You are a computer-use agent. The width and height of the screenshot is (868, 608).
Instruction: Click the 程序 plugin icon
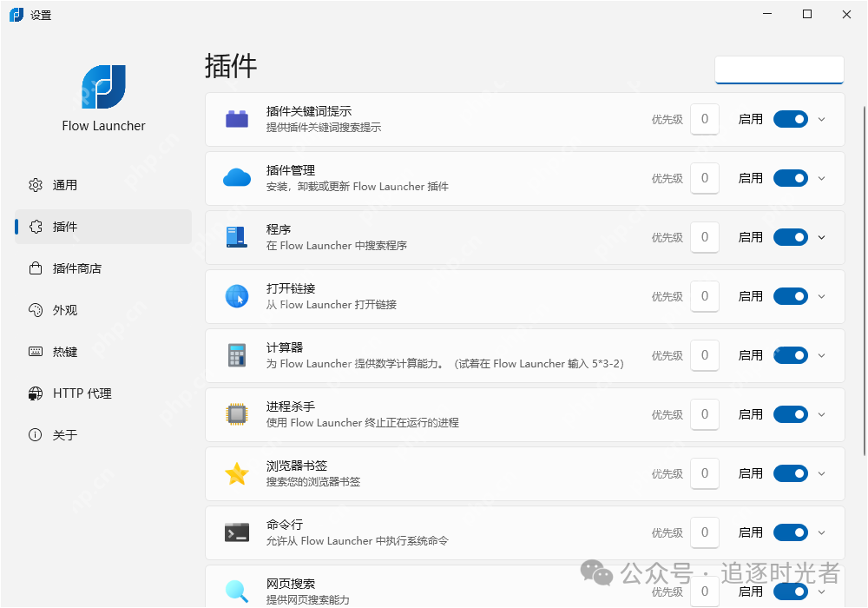coord(237,237)
